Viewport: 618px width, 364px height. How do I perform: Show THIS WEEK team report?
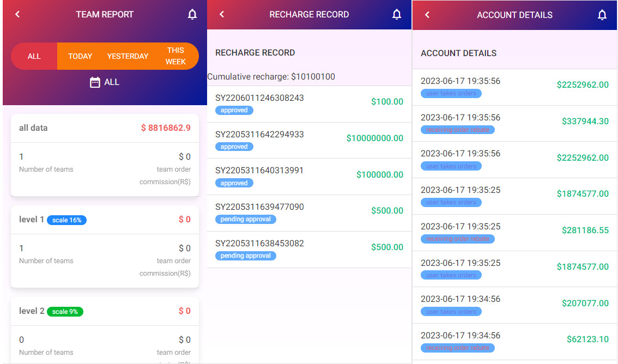click(x=175, y=56)
